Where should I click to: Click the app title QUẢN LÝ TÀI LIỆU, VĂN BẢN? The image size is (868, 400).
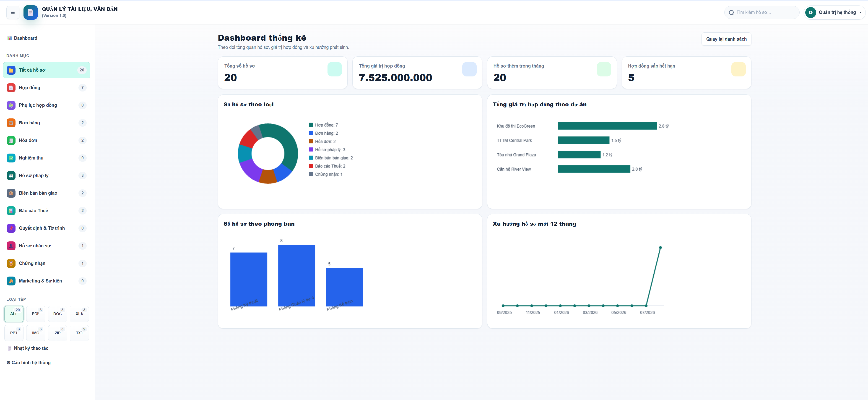click(x=80, y=9)
